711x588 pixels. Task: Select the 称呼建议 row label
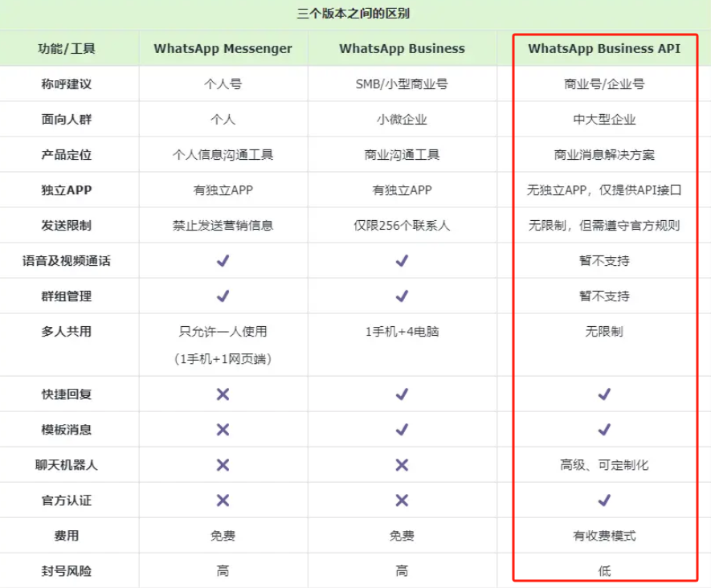tap(67, 84)
